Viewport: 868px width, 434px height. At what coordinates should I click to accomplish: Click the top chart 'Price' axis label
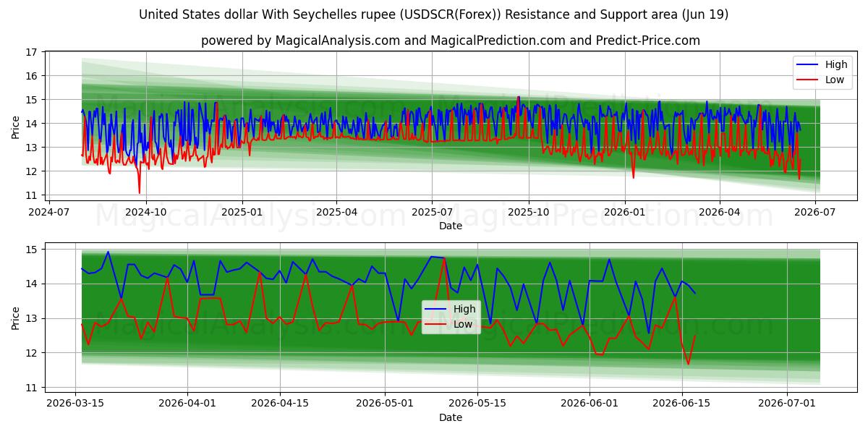[16, 126]
